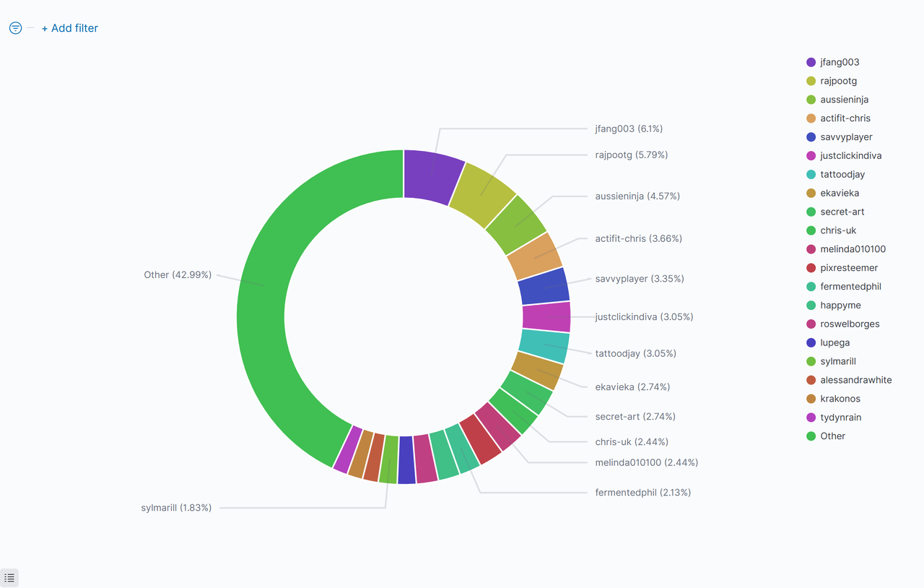Click the Add filter button
Viewport: 924px width, 588px height.
point(69,28)
